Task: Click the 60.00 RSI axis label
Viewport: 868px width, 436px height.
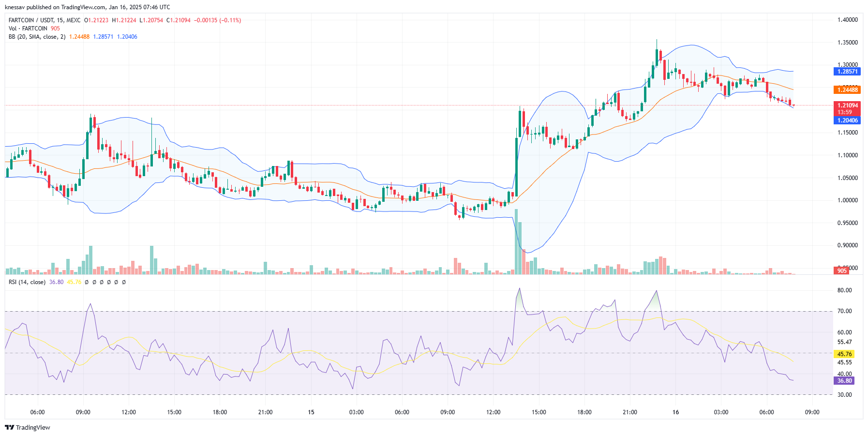Action: pyautogui.click(x=845, y=332)
